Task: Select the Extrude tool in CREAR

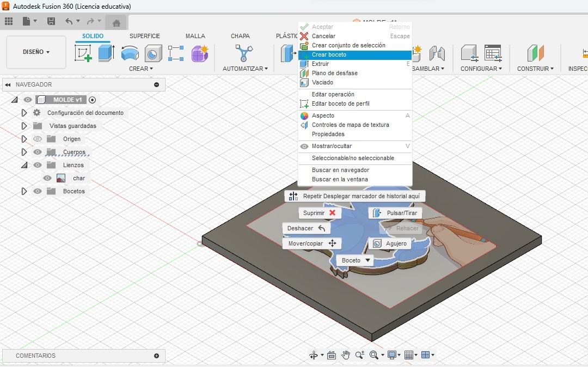Action: (x=107, y=53)
